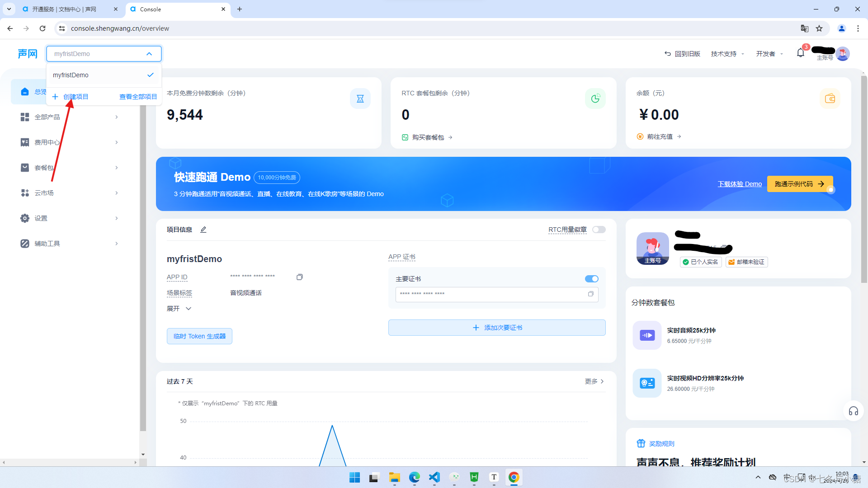Screen dimensions: 868x488
Task: Toggle the RTC用量徽章 switch
Action: coord(599,230)
